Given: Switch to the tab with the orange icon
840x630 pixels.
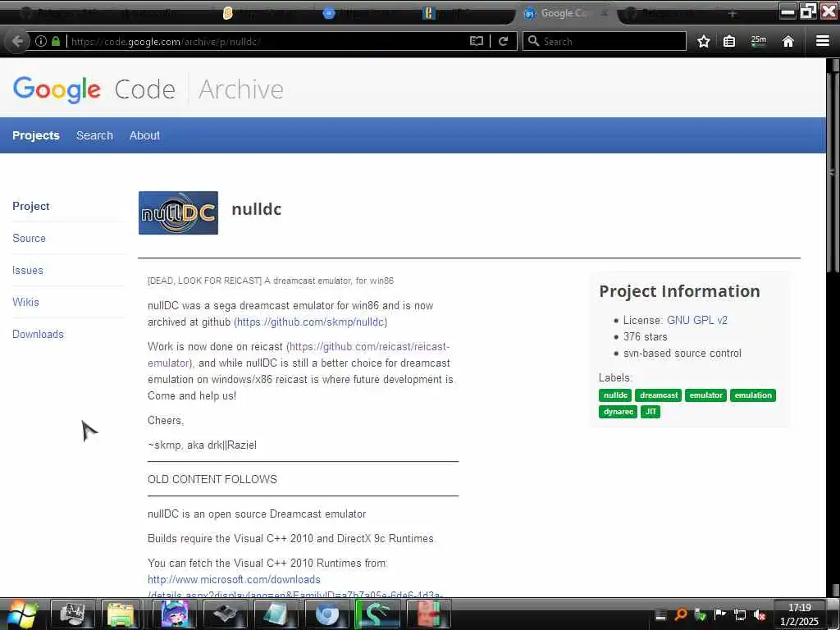Looking at the screenshot, I should point(228,13).
